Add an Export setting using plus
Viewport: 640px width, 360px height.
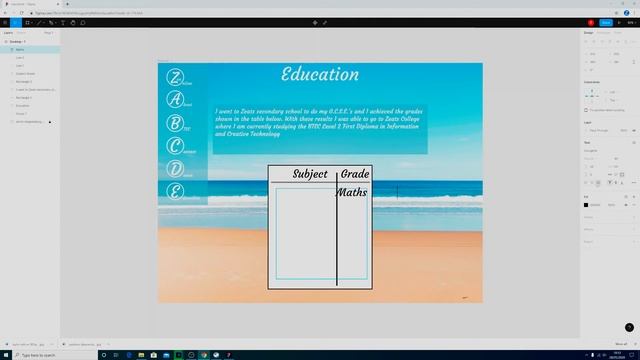[x=634, y=242]
